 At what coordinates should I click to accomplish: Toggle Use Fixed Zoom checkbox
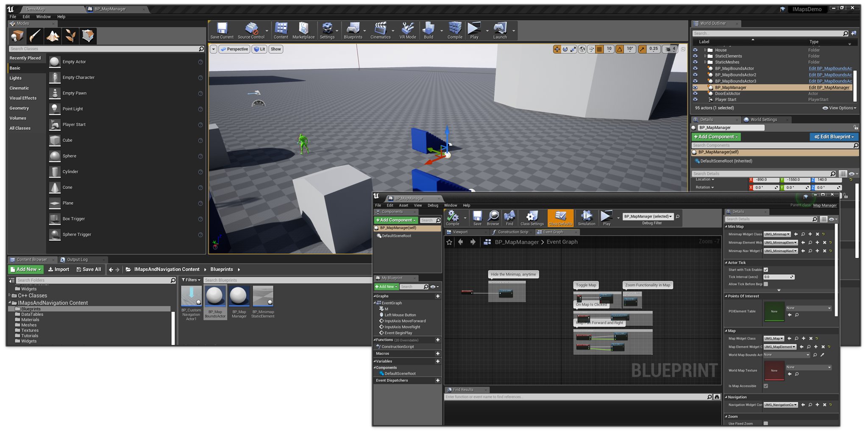[766, 423]
